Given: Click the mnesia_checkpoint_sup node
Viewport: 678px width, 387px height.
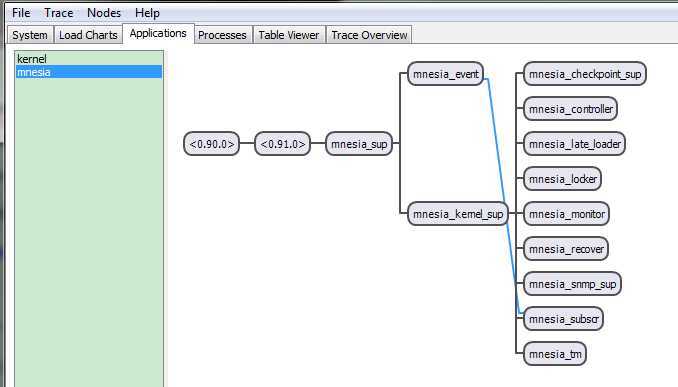Looking at the screenshot, I should pyautogui.click(x=585, y=74).
